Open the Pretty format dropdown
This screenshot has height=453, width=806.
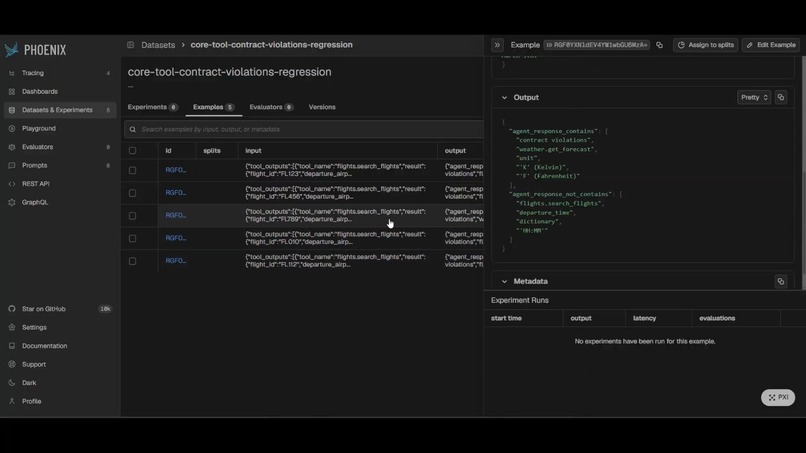(x=754, y=97)
